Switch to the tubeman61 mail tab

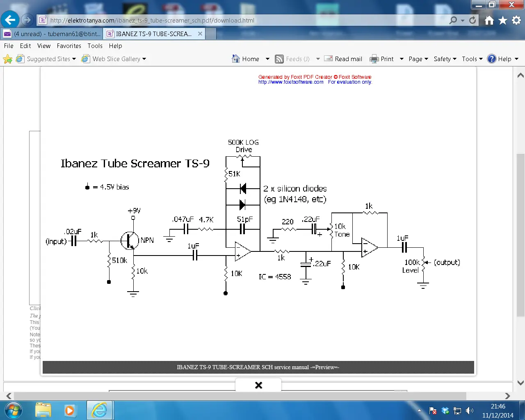(x=52, y=34)
